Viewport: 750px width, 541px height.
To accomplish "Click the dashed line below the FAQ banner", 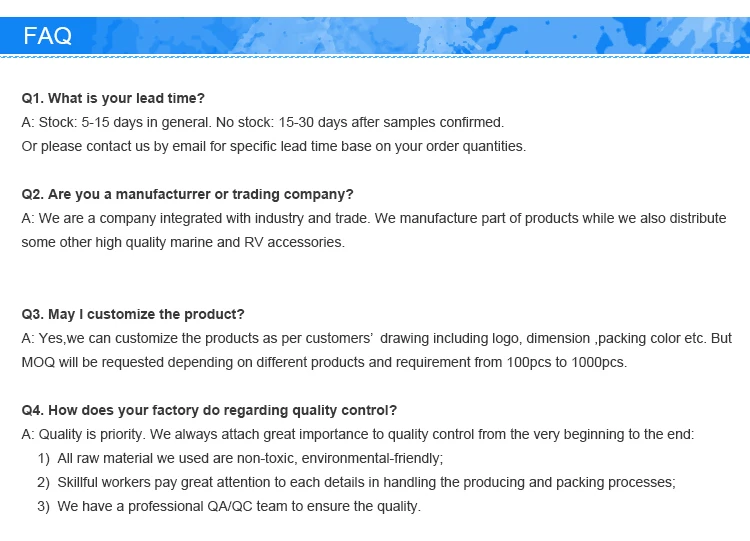I will 375,59.
